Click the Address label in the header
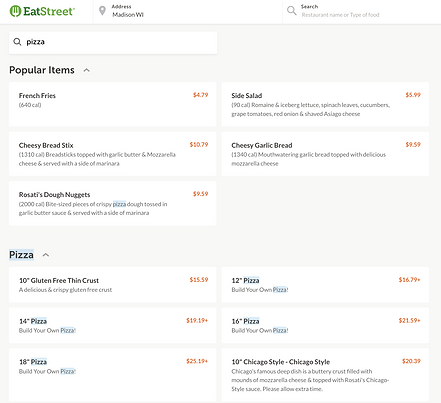The height and width of the screenshot is (403, 441). [121, 7]
